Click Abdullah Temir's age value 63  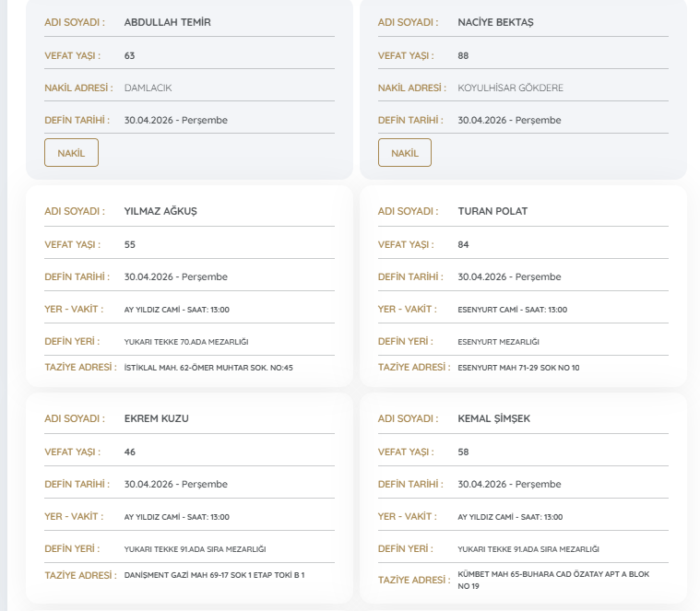(129, 55)
